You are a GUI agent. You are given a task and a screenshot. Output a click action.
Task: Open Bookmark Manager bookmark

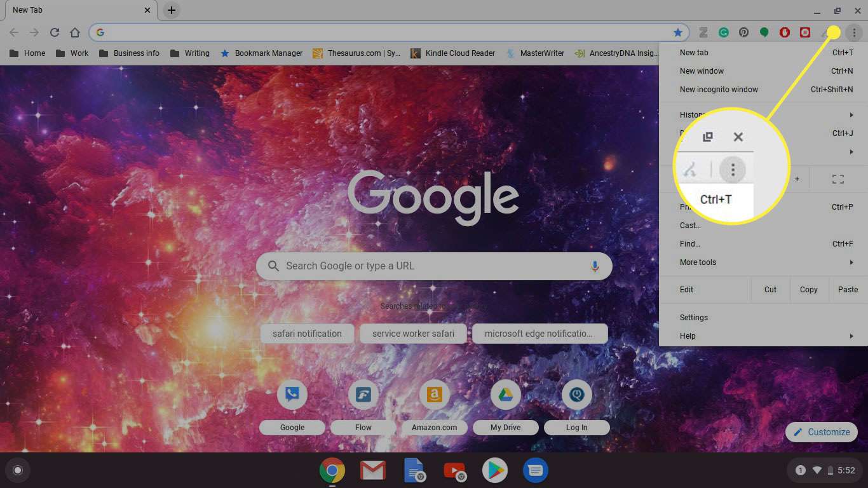261,53
